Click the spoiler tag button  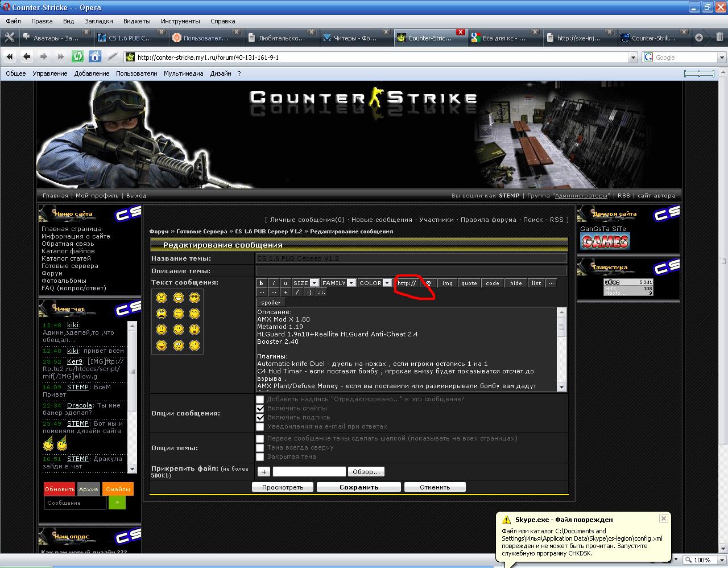point(271,302)
